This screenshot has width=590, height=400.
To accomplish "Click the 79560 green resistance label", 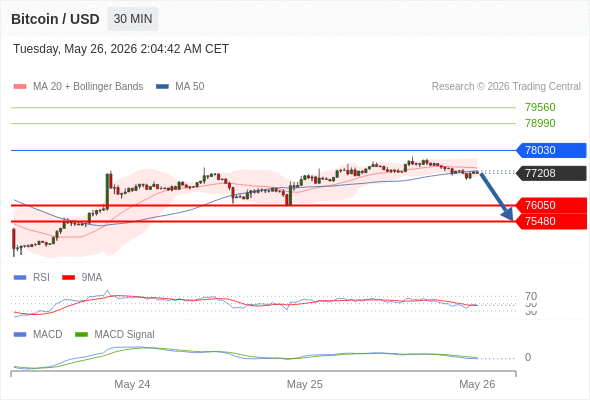I will pyautogui.click(x=540, y=108).
